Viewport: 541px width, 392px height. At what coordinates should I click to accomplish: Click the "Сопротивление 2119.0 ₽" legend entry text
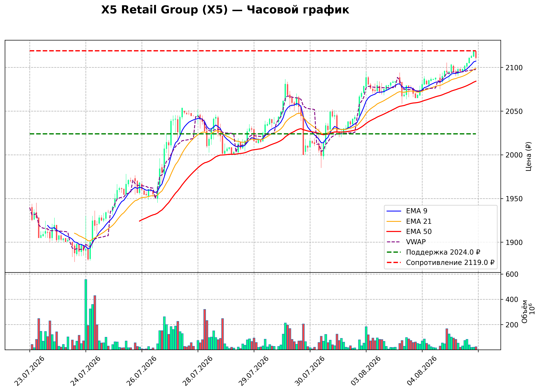(x=450, y=263)
